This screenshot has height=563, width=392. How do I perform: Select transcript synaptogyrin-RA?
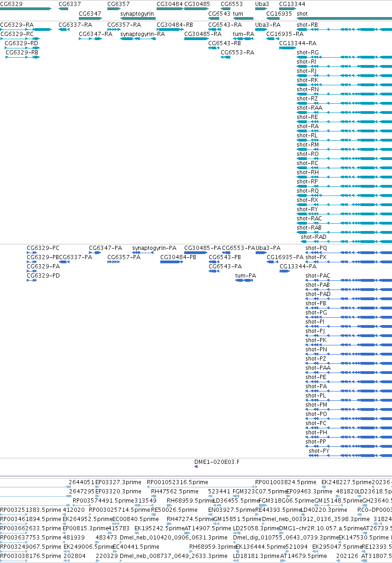[142, 34]
